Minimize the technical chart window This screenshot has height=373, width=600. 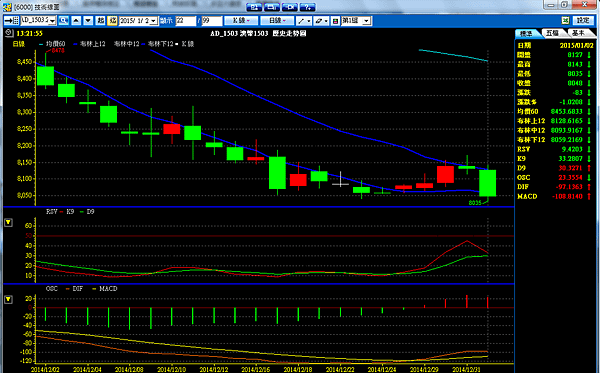coord(551,5)
